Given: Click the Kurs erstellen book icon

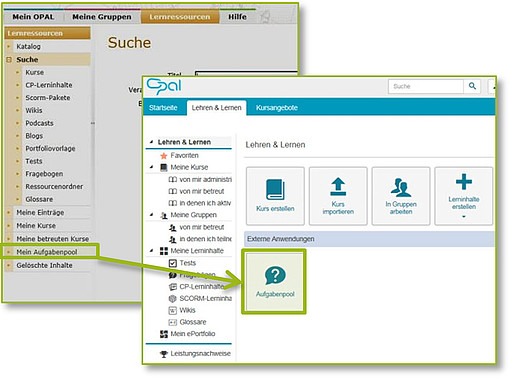Looking at the screenshot, I should [275, 189].
